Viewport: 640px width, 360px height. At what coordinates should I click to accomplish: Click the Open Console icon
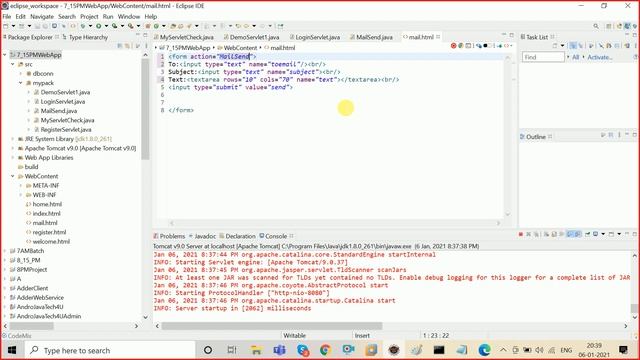coord(611,234)
